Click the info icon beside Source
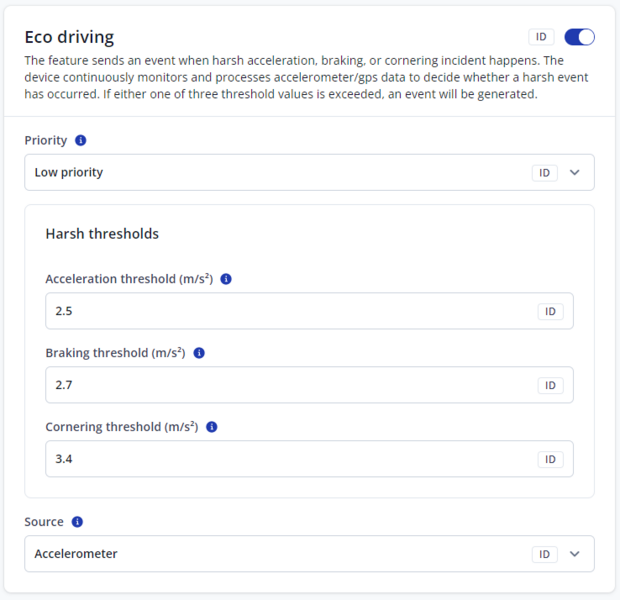 click(x=78, y=522)
